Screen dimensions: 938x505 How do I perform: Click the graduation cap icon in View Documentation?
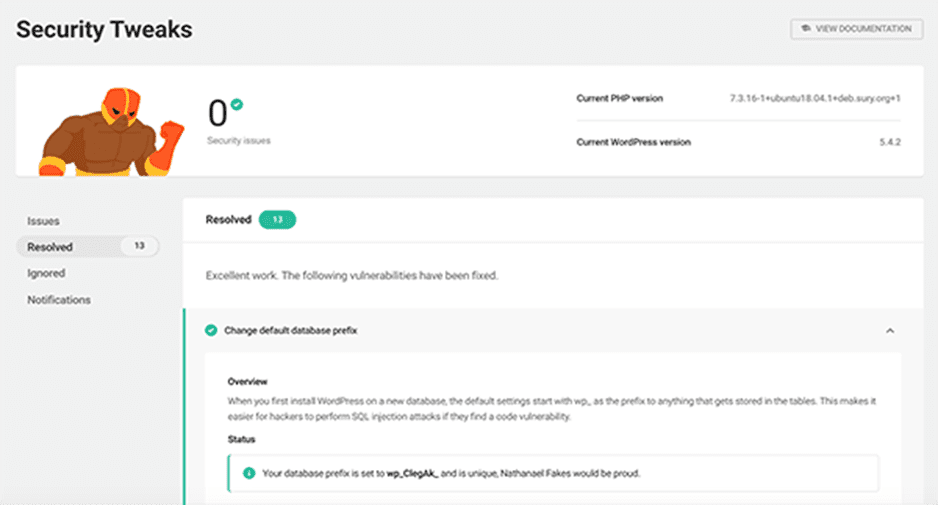tap(806, 29)
